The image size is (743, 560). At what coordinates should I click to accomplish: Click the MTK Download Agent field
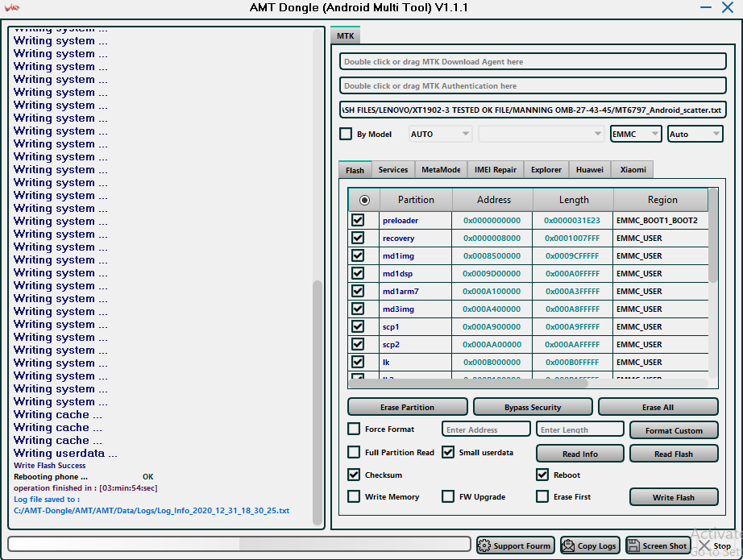point(533,61)
